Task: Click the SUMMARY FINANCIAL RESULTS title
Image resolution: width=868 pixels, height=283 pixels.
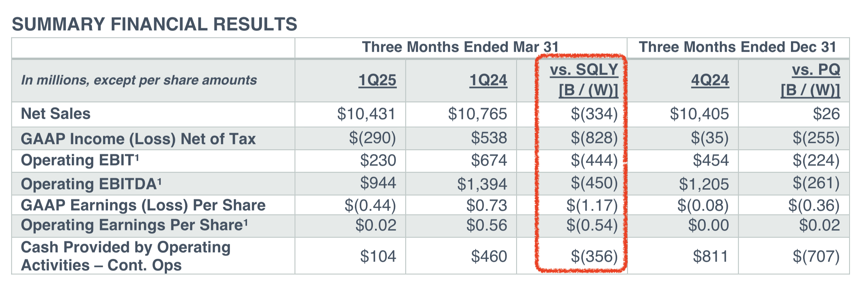Action: tap(154, 24)
